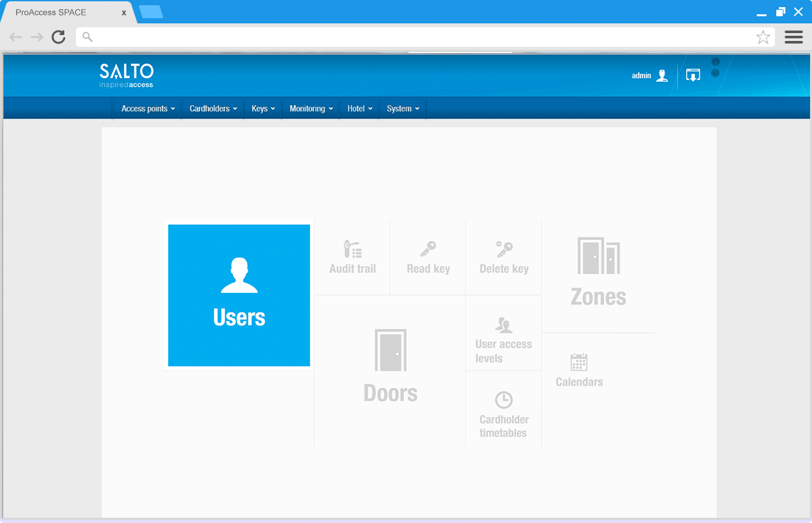Expand the Cardholders dropdown menu

click(x=213, y=108)
